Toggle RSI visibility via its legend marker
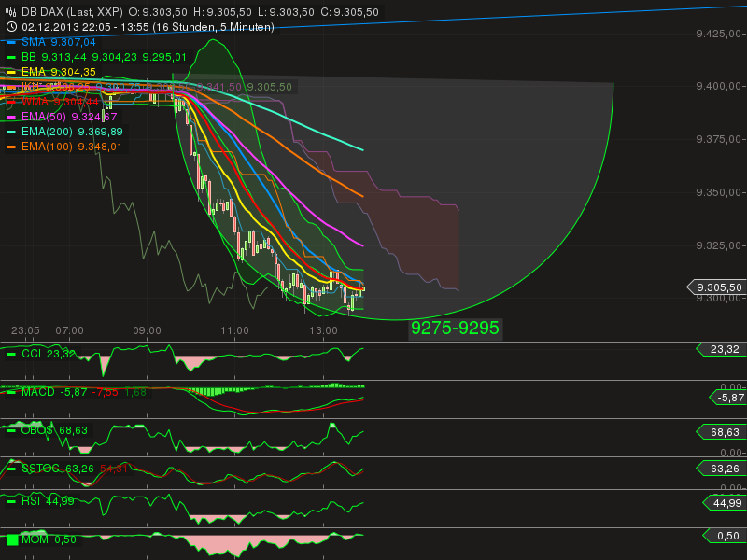 (x=11, y=503)
